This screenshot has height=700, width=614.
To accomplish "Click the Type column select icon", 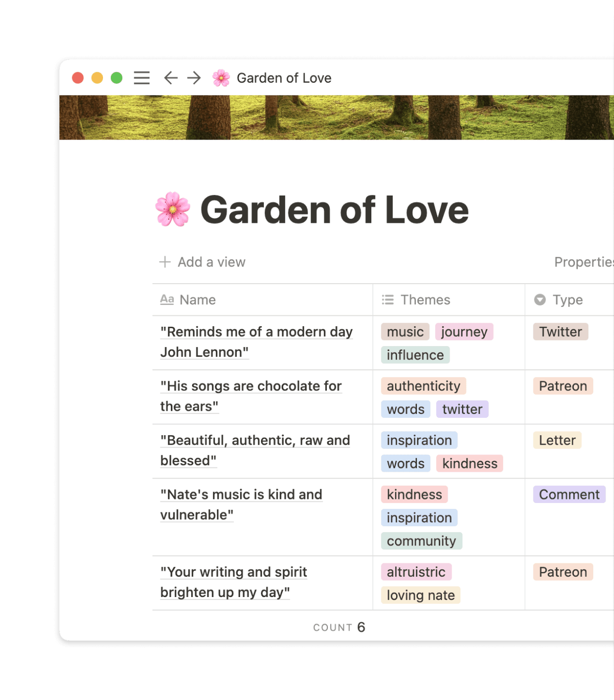I will [540, 300].
